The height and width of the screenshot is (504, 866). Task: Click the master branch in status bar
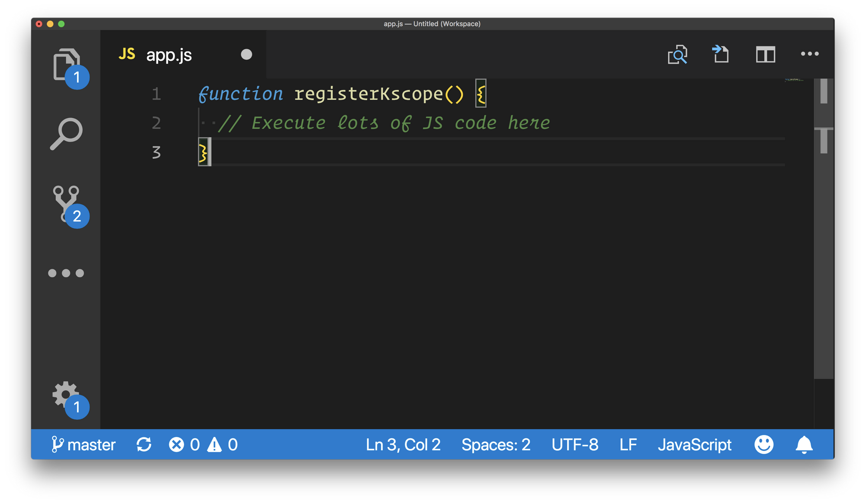tap(84, 445)
